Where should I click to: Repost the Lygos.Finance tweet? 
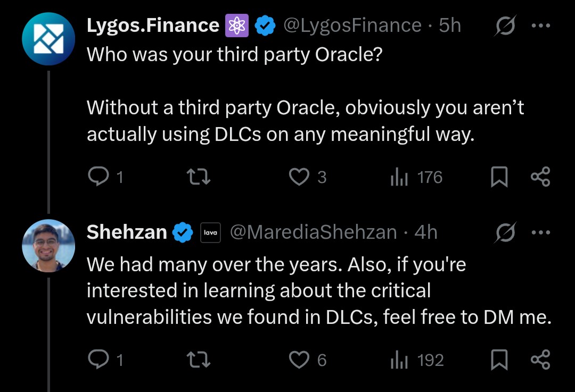(x=200, y=177)
